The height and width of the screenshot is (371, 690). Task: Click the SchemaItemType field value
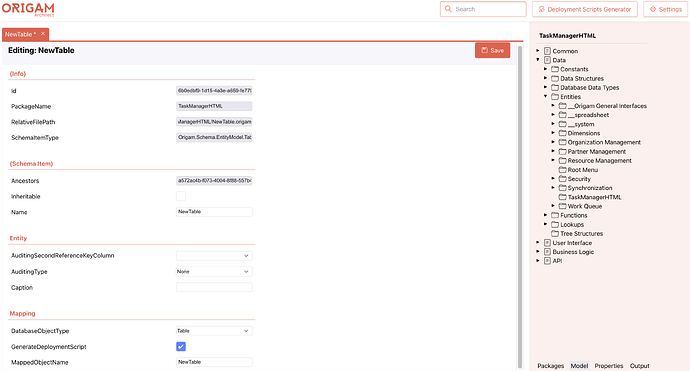pos(214,137)
